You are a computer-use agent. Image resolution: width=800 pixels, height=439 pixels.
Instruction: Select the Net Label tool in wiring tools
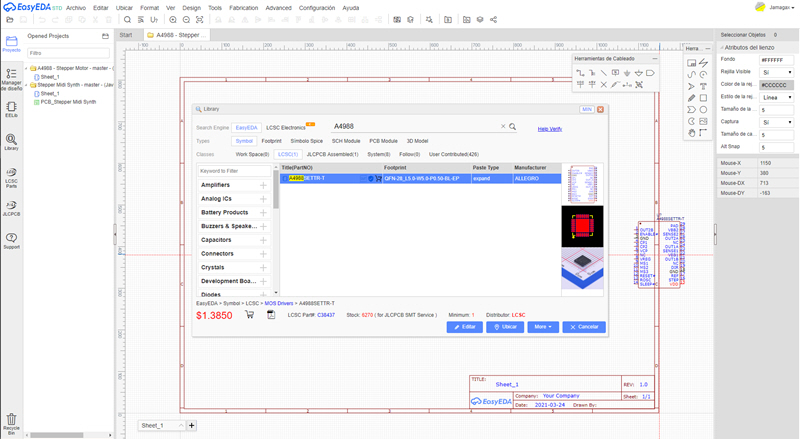[615, 73]
